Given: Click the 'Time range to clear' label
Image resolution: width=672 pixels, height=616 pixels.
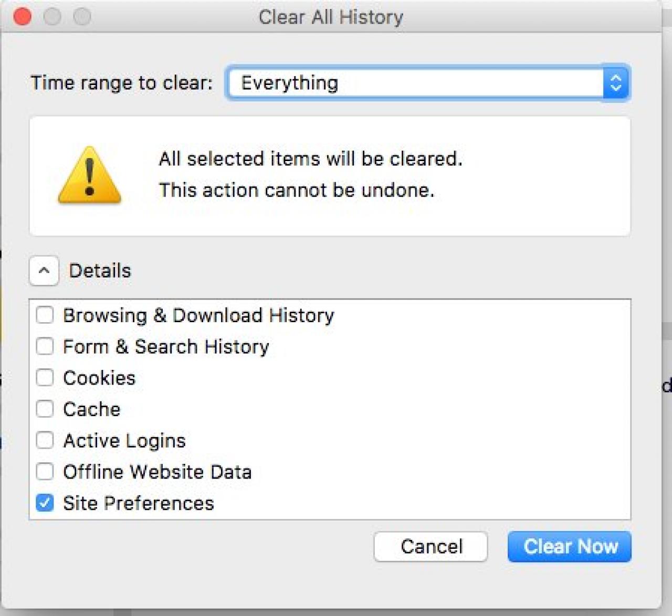Looking at the screenshot, I should [x=122, y=83].
